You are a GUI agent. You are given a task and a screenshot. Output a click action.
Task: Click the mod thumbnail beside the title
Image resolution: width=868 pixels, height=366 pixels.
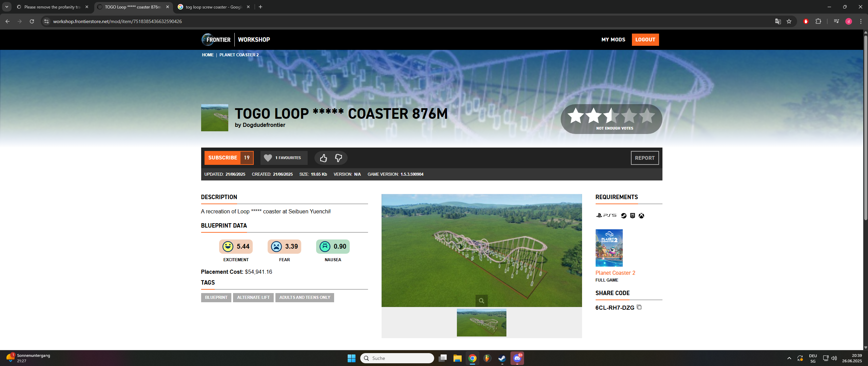(214, 118)
